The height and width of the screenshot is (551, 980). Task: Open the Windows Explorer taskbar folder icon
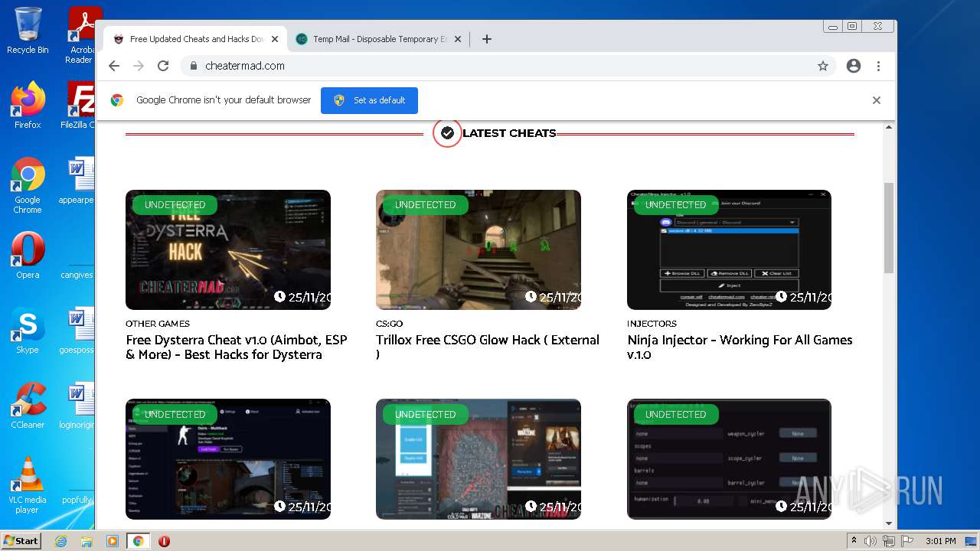[x=87, y=541]
